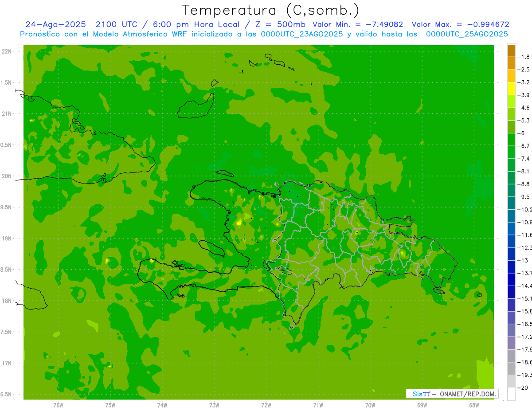Viewport: 532px width, 411px height.
Task: Click the "75W" longitude label
Action: pos(110,405)
